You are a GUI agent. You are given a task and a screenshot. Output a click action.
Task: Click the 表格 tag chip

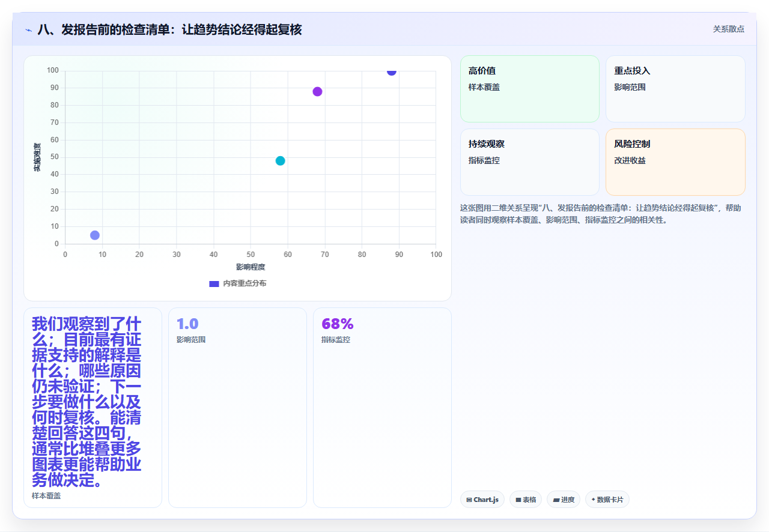(526, 500)
